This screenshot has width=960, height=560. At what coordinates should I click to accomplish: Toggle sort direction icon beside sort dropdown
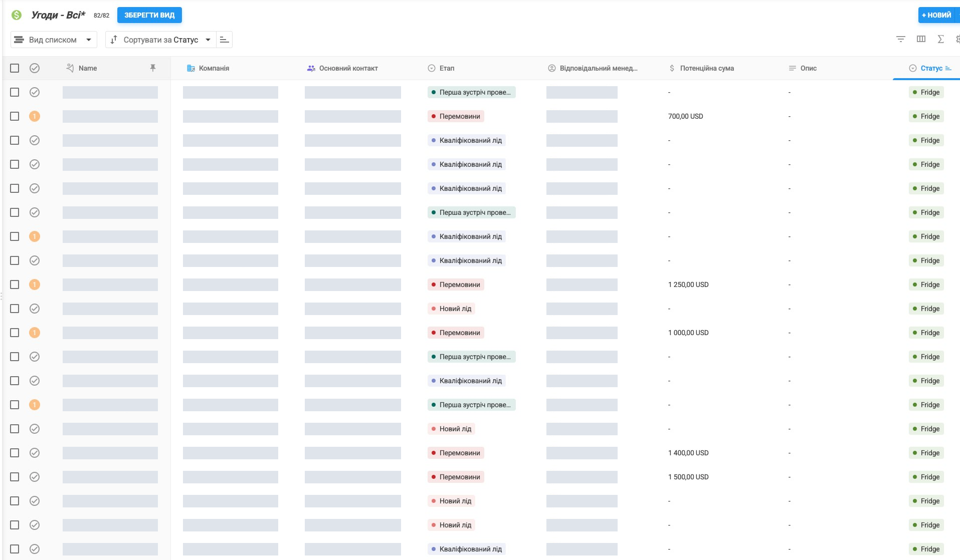tap(224, 40)
